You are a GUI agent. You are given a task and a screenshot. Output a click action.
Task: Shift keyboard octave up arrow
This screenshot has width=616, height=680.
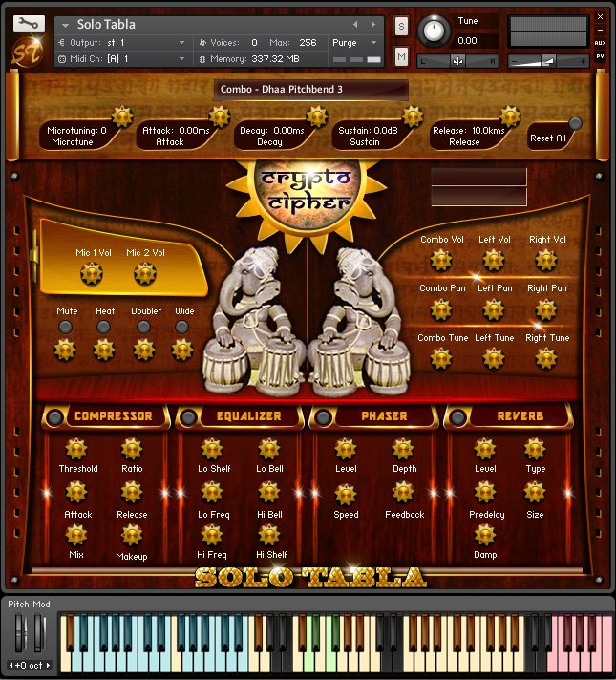tap(48, 665)
